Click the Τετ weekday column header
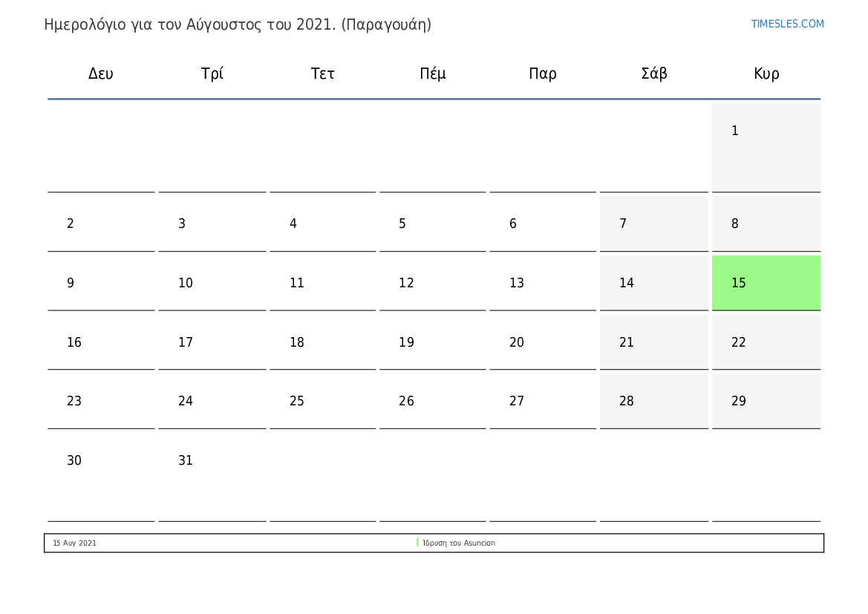This screenshot has width=868, height=614. click(x=323, y=74)
